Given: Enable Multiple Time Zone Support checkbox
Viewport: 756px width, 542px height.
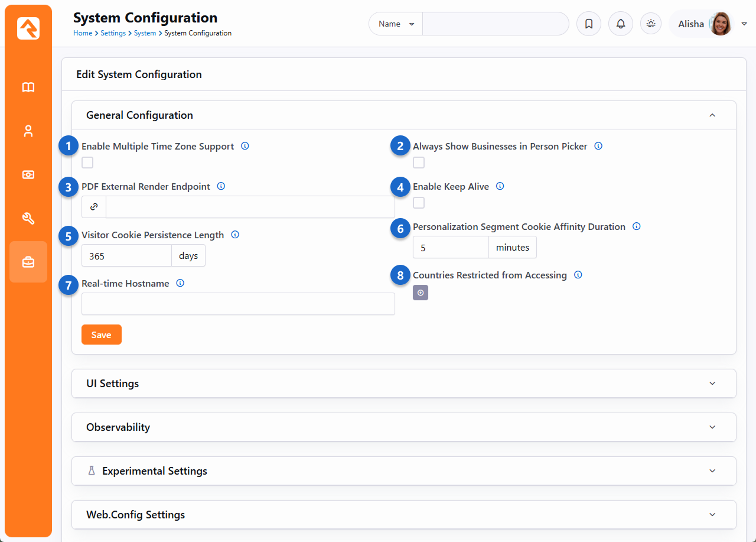Looking at the screenshot, I should pos(87,163).
